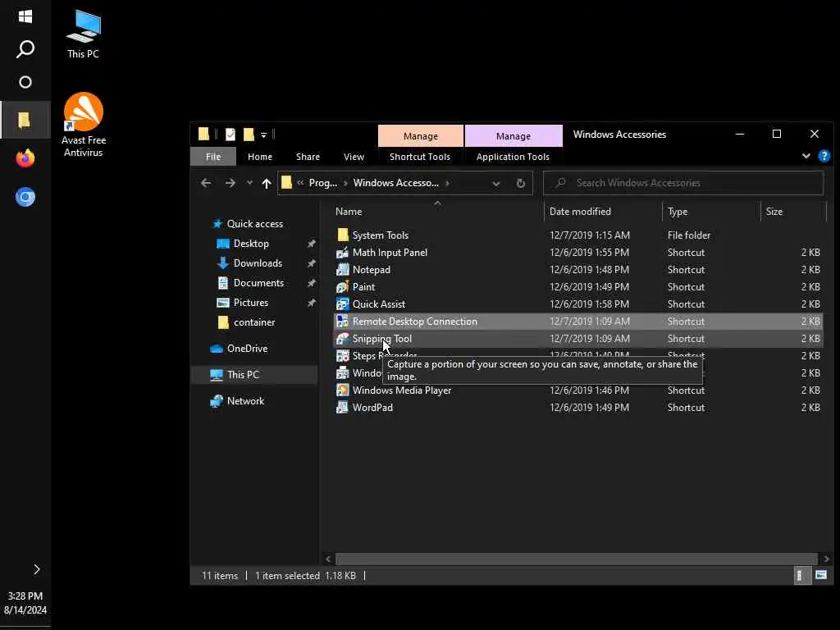Viewport: 840px width, 630px height.
Task: Open the Shortcut Tools tab
Action: 420,157
